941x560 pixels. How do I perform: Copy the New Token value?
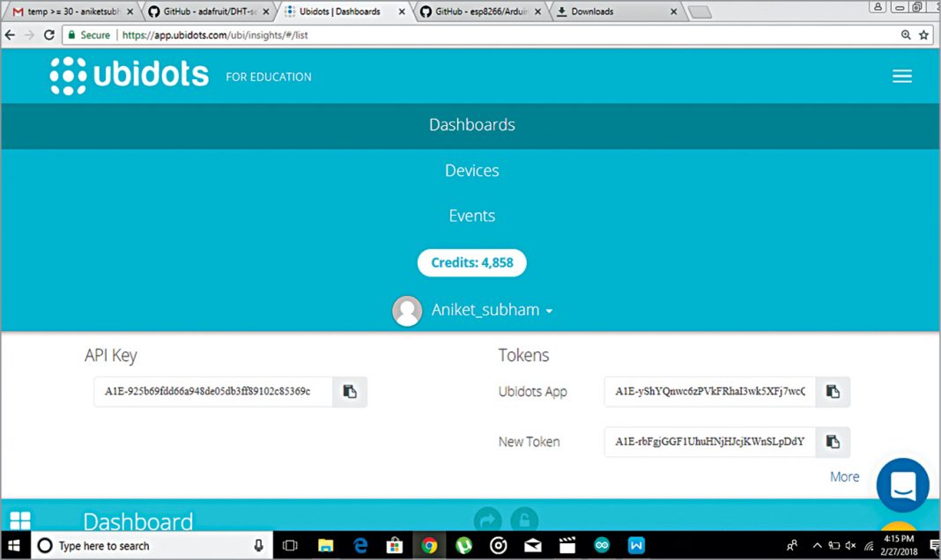pos(833,442)
